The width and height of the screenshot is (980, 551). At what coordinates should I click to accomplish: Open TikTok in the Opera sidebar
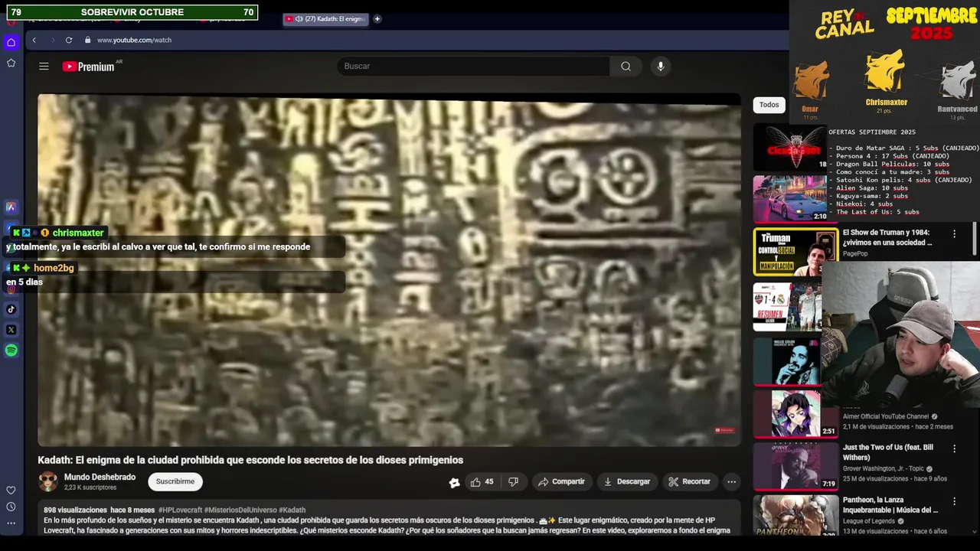click(11, 309)
